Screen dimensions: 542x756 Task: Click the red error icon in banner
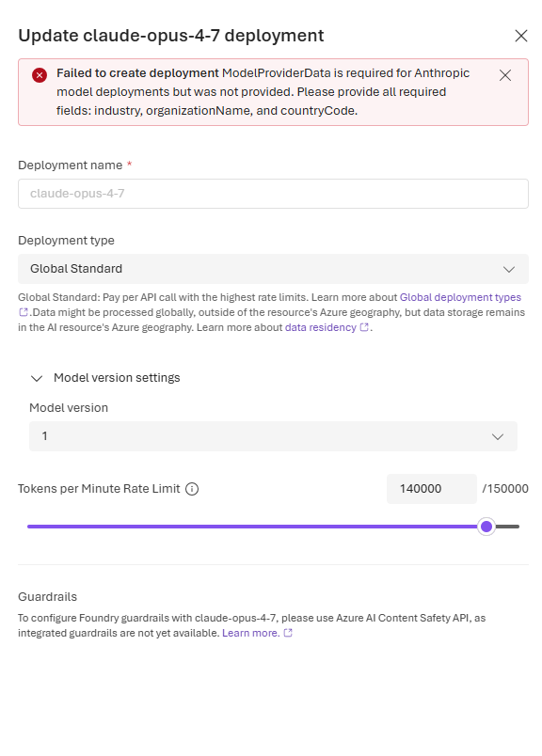40,75
